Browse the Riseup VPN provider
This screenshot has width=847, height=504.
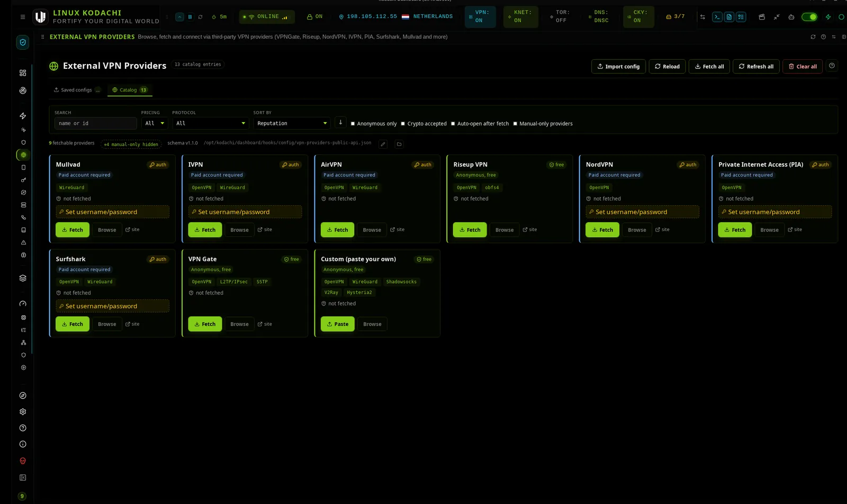(504, 230)
